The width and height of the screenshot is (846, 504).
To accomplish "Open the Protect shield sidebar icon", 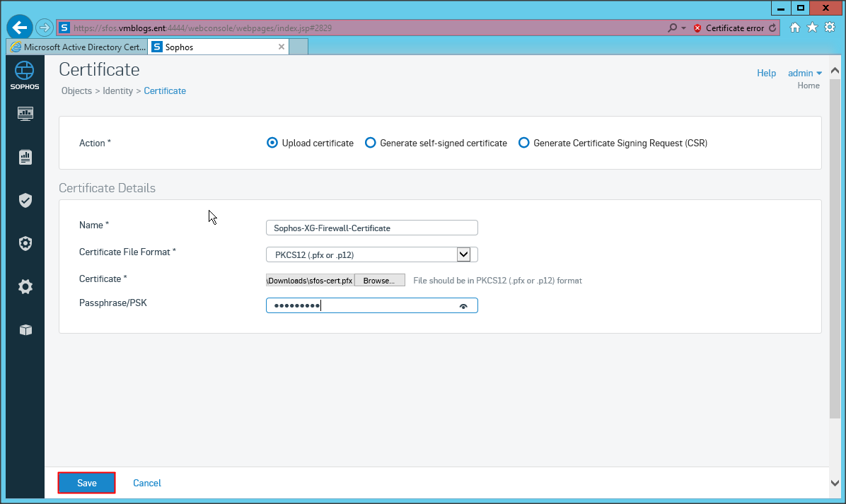I will point(25,201).
